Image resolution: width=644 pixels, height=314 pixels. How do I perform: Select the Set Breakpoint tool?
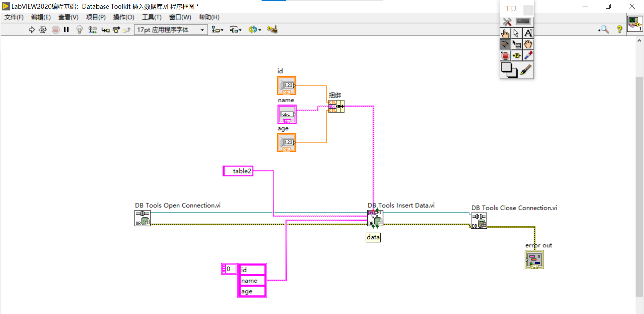(x=505, y=55)
